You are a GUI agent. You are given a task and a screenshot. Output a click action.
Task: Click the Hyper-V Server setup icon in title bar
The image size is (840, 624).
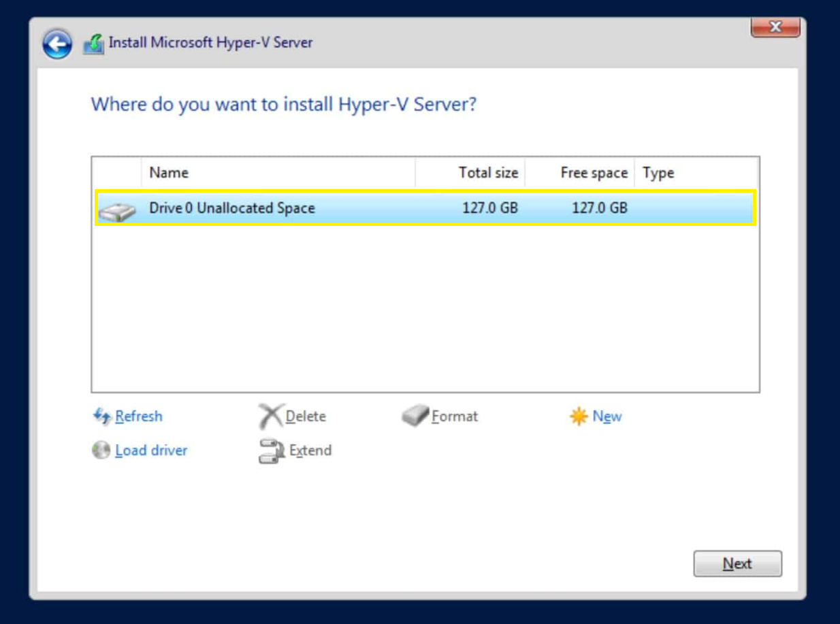coord(93,44)
